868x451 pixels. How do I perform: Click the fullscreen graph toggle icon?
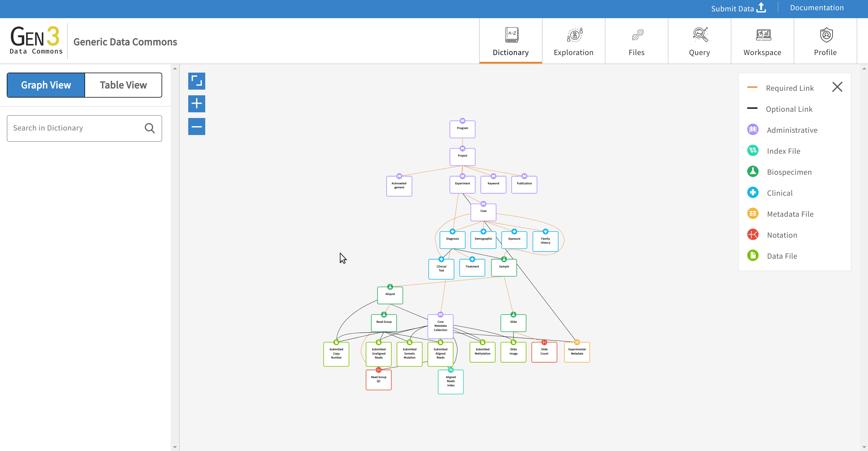coord(196,81)
